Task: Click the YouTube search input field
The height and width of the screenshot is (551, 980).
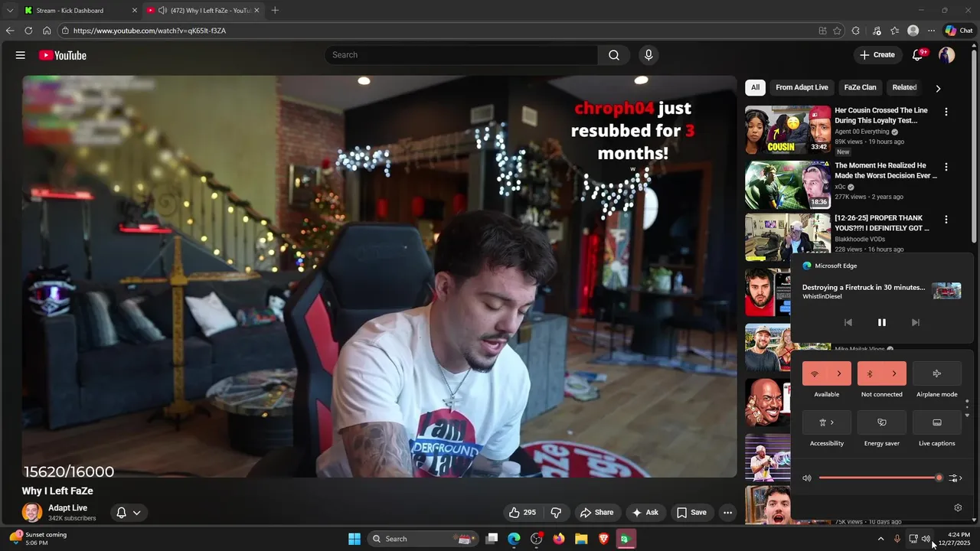Action: [x=462, y=55]
